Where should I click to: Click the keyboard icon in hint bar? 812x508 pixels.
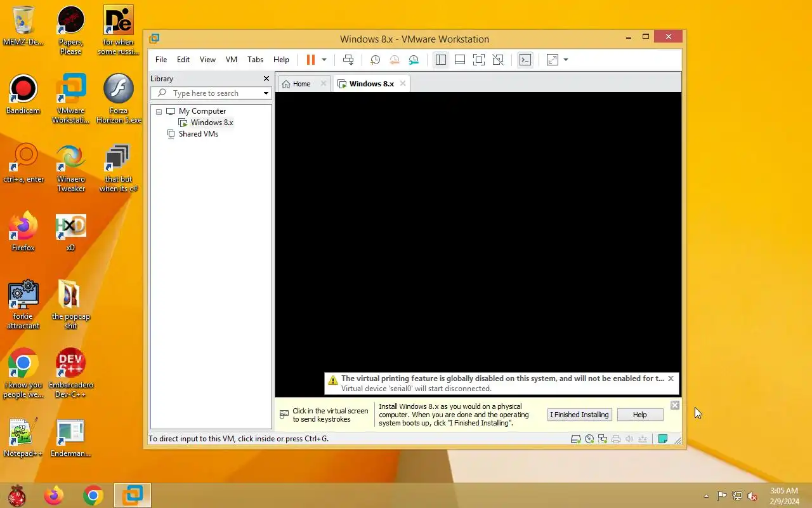(x=284, y=415)
